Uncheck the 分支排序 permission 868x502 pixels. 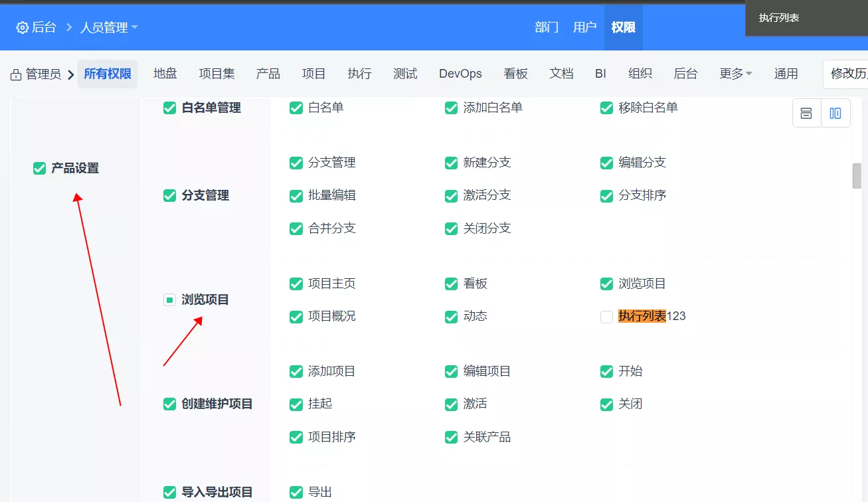606,196
